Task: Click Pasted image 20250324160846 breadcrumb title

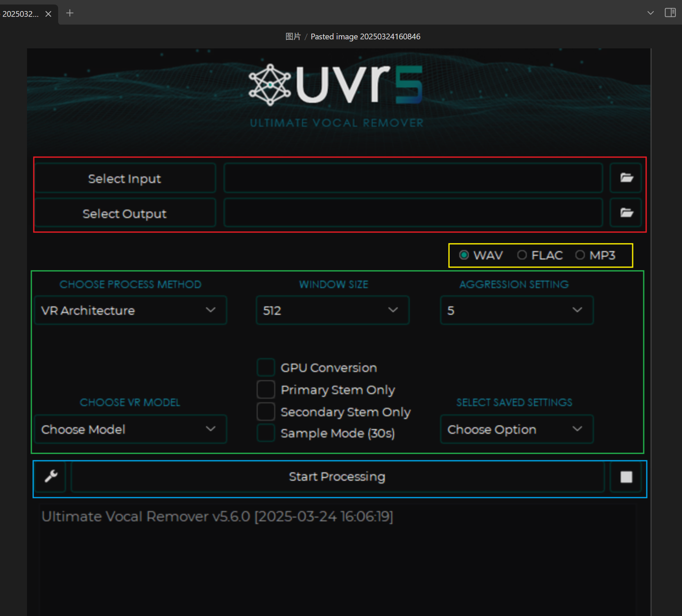Action: point(365,36)
